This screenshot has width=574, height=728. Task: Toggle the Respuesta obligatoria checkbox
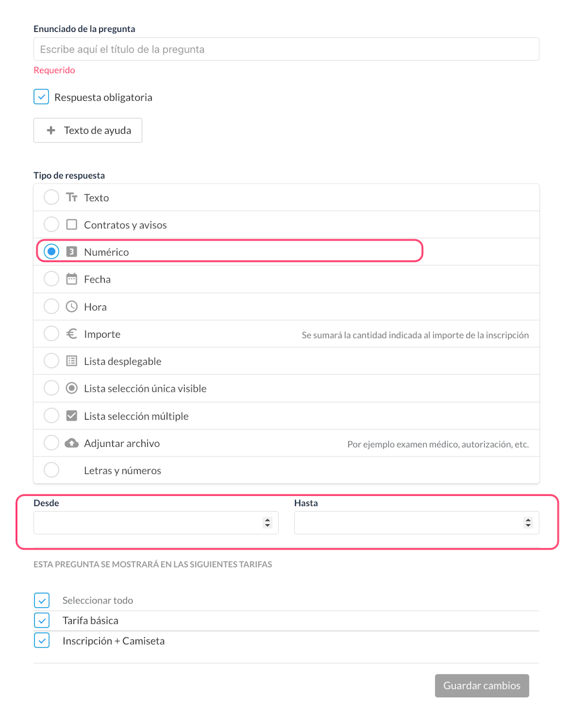41,97
